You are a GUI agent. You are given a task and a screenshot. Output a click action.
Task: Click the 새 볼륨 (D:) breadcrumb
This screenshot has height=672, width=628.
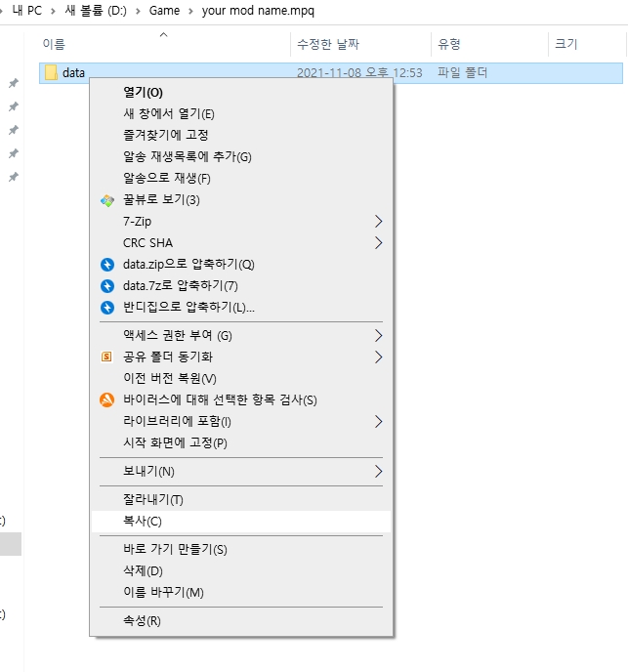click(x=96, y=11)
